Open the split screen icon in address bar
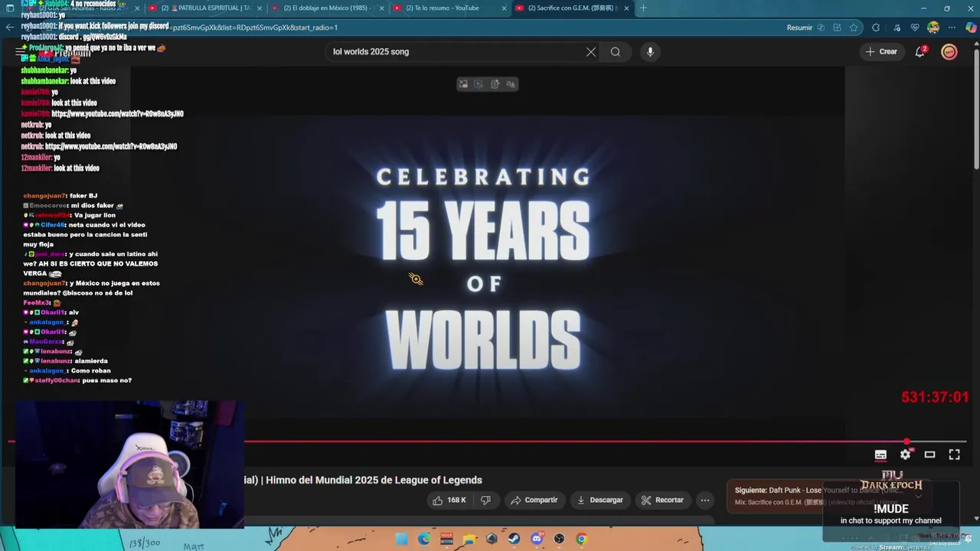The width and height of the screenshot is (980, 551). pos(837,28)
